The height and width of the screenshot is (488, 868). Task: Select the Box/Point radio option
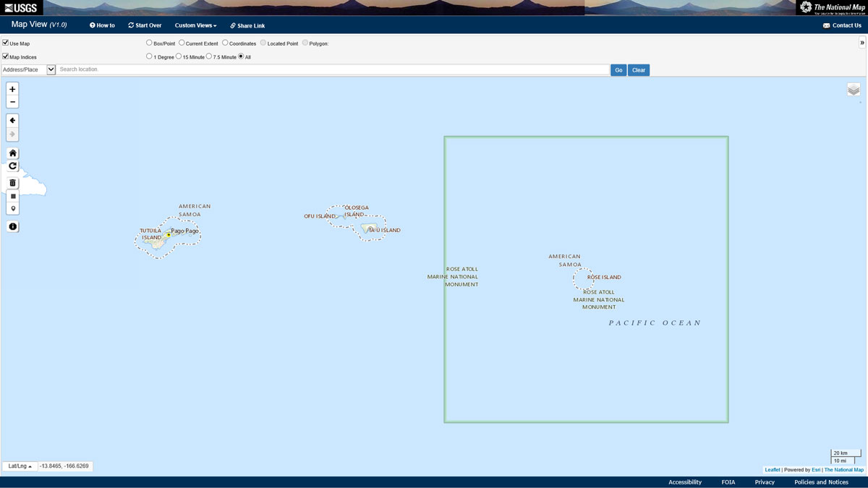click(150, 43)
